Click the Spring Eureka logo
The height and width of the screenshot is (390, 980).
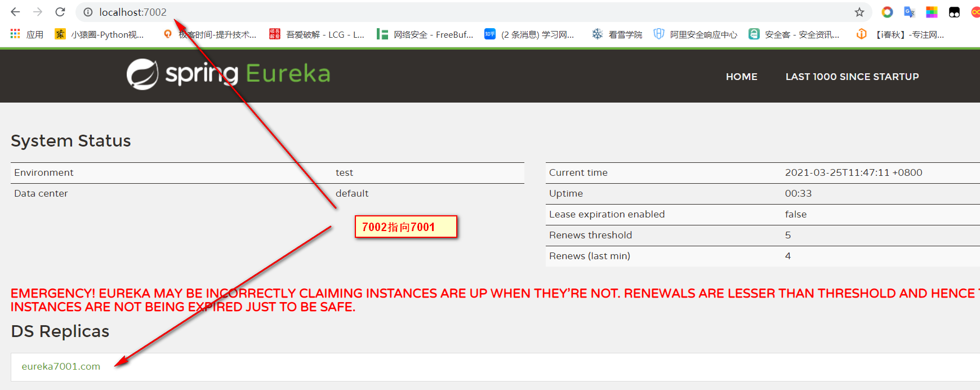pyautogui.click(x=228, y=74)
